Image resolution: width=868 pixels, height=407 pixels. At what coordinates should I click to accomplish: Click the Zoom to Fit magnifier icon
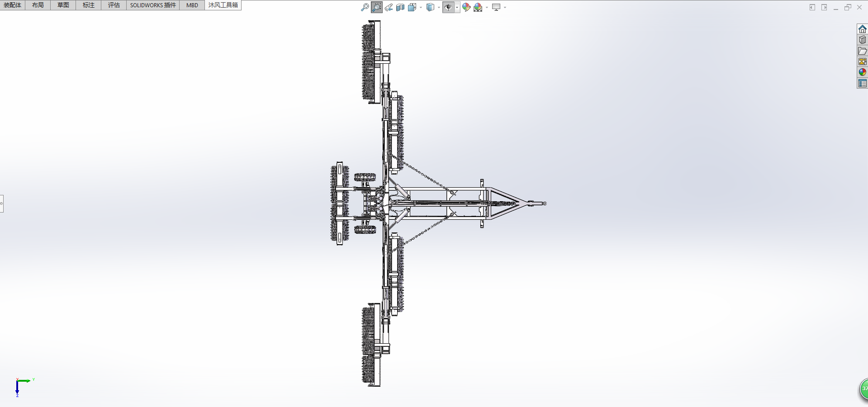coord(365,7)
